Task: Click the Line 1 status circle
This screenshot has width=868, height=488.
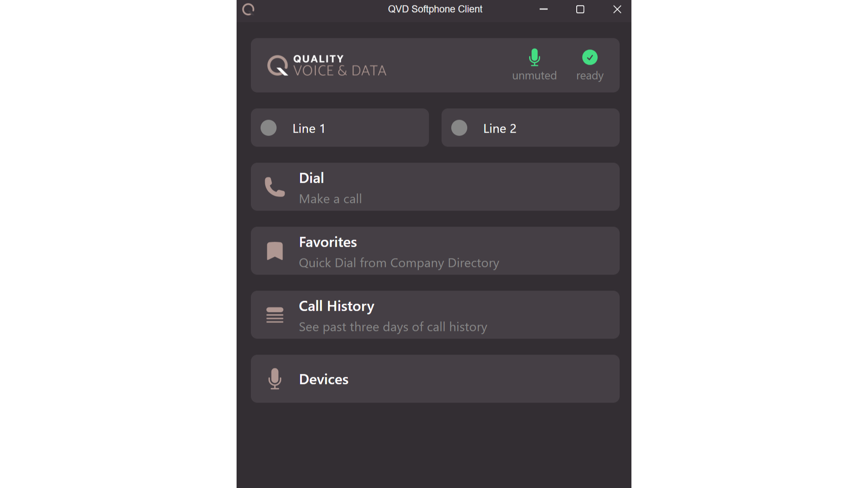Action: coord(269,128)
